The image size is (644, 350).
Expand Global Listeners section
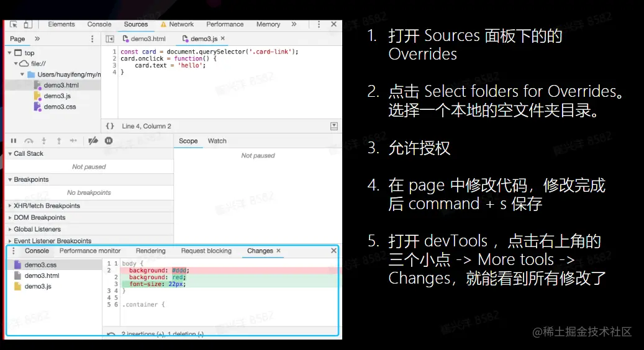click(11, 229)
